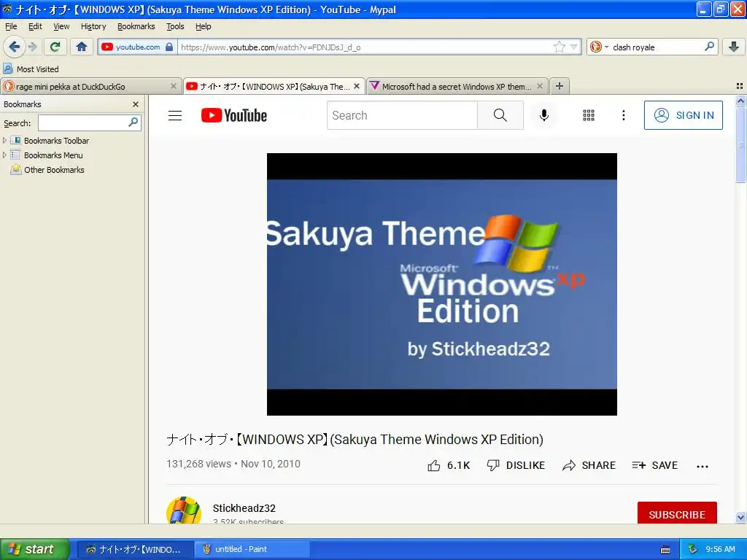Open the Help menu

coord(203,26)
